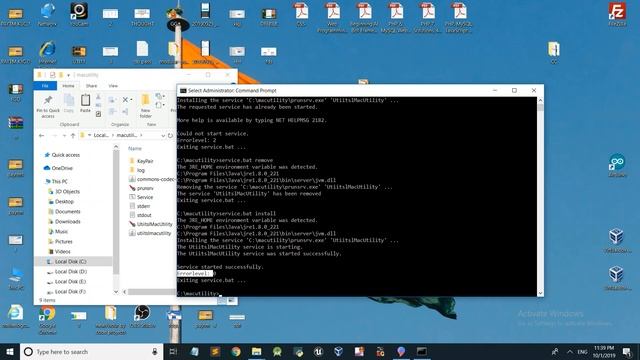Viewport: 640px width, 360px height.
Task: Click the Delete X icon in Organize group
Action: tap(126, 100)
